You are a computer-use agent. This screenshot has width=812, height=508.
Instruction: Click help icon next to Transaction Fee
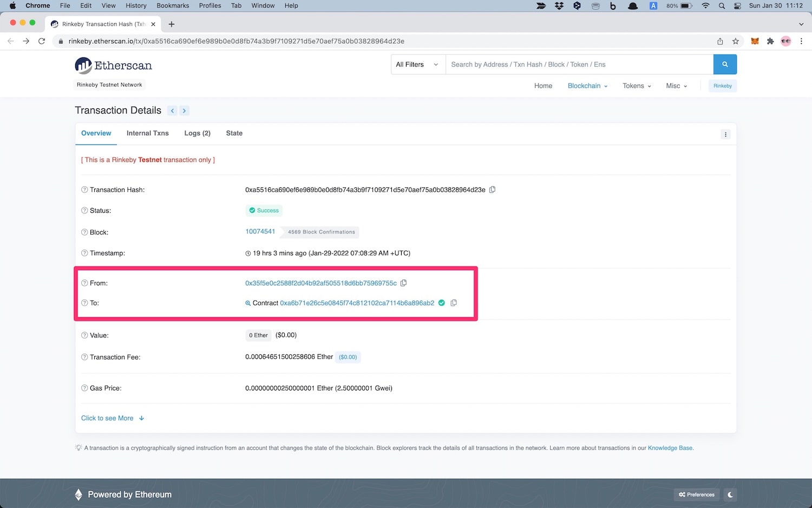(x=84, y=357)
